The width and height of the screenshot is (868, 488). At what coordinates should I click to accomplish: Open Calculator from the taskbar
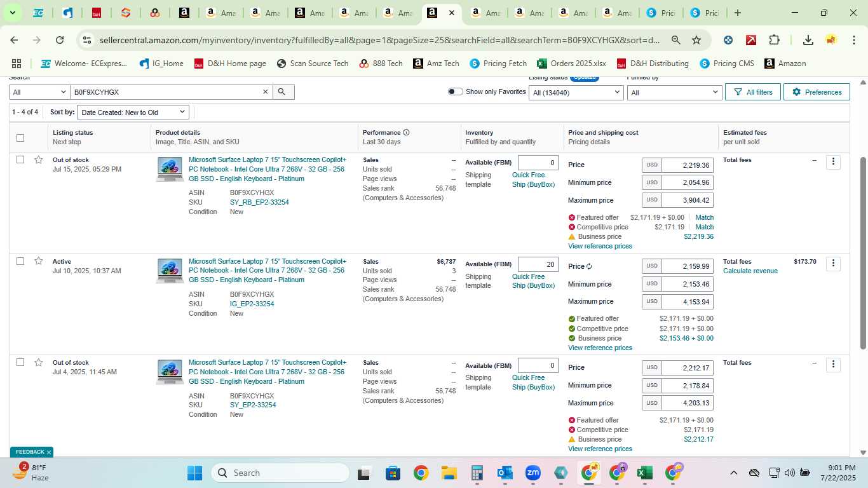click(x=477, y=473)
